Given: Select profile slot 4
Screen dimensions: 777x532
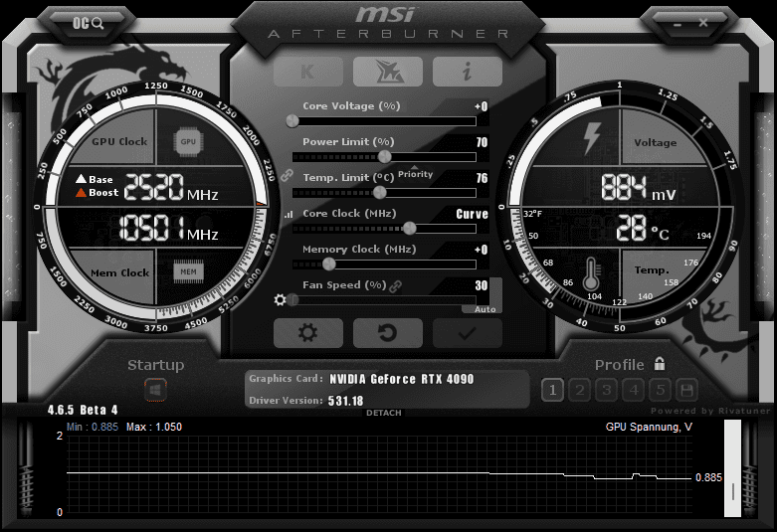Looking at the screenshot, I should 634,391.
